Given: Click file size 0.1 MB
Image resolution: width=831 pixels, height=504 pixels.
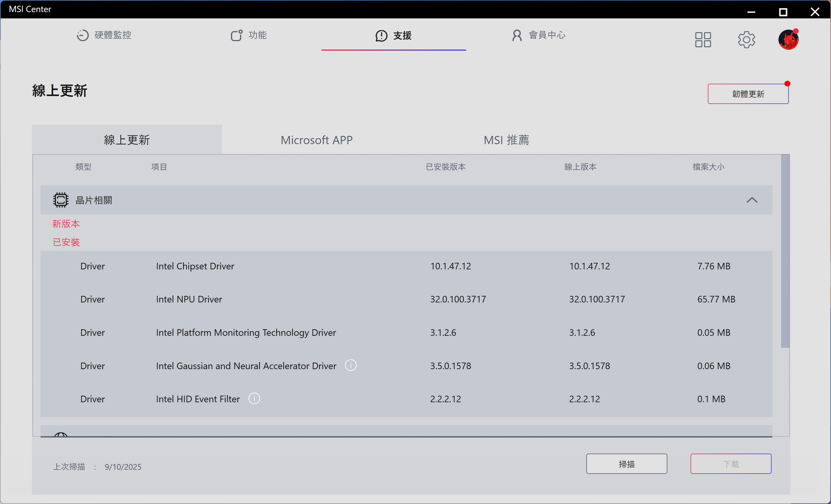Looking at the screenshot, I should (x=711, y=399).
